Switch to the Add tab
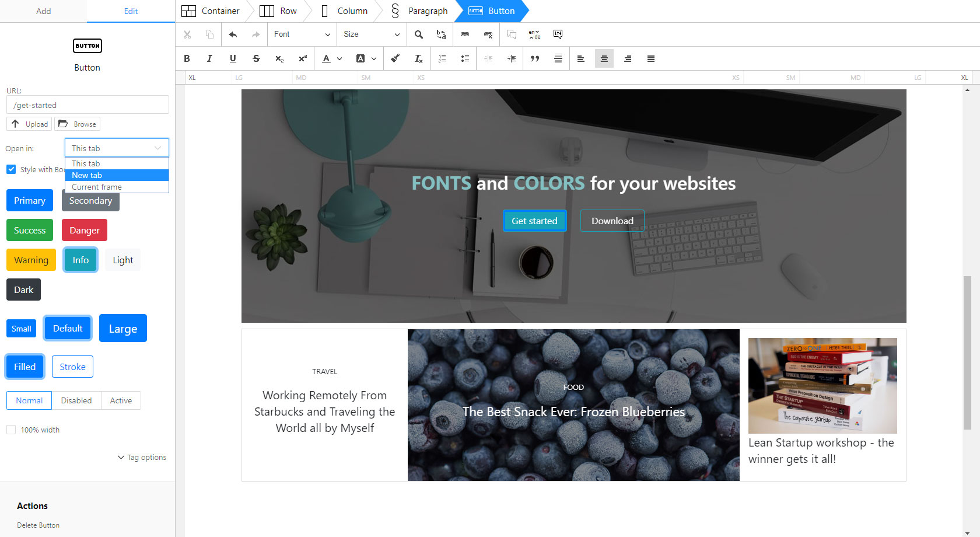 [x=44, y=11]
